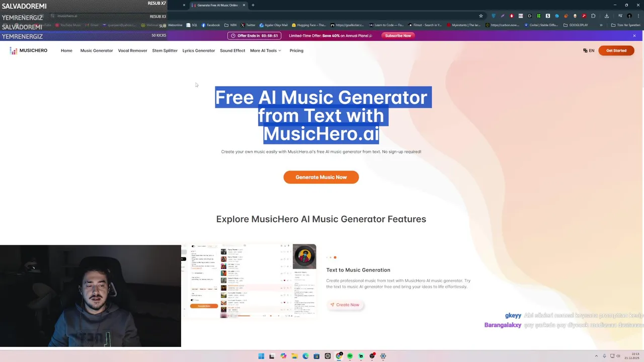This screenshot has height=362, width=644.
Task: Open the Stem Splitter page
Action: tap(165, 51)
